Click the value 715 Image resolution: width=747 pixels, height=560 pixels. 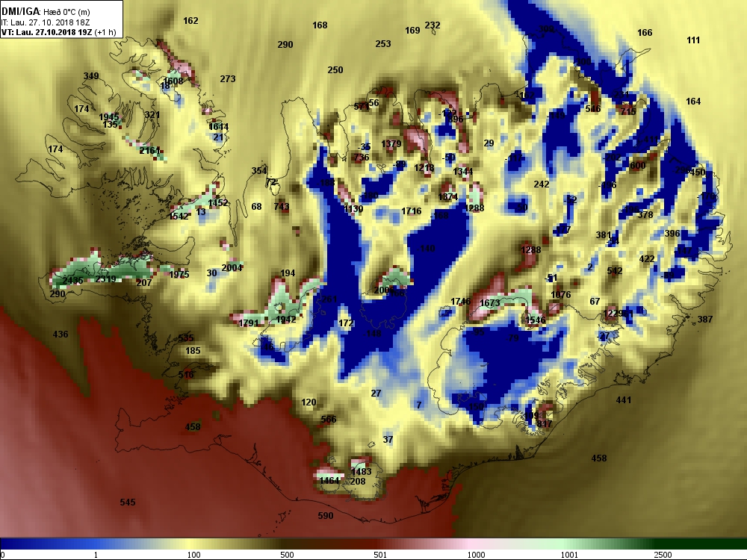point(628,111)
